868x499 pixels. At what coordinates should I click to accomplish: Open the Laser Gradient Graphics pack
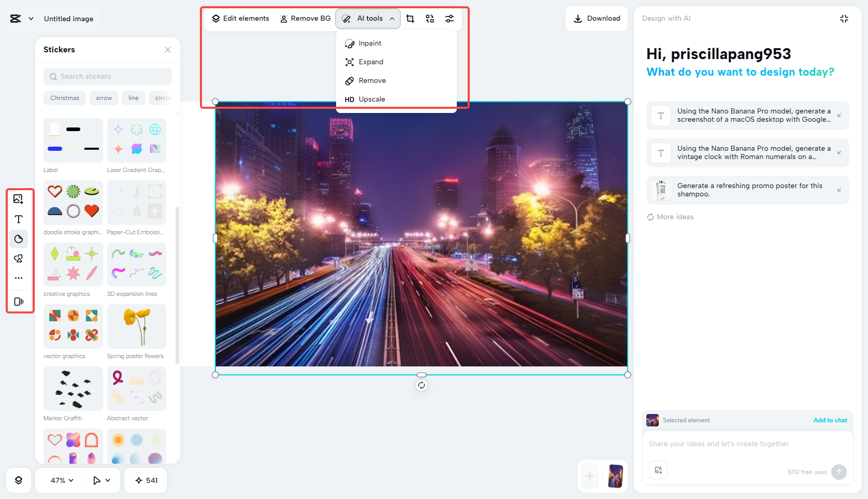click(x=137, y=140)
